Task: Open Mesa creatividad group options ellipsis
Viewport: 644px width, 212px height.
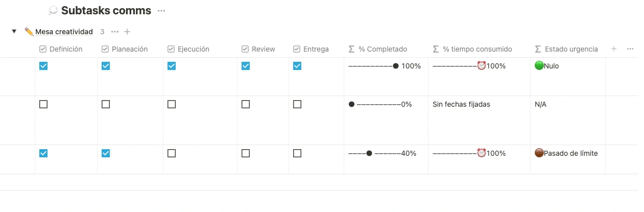Action: coord(115,32)
